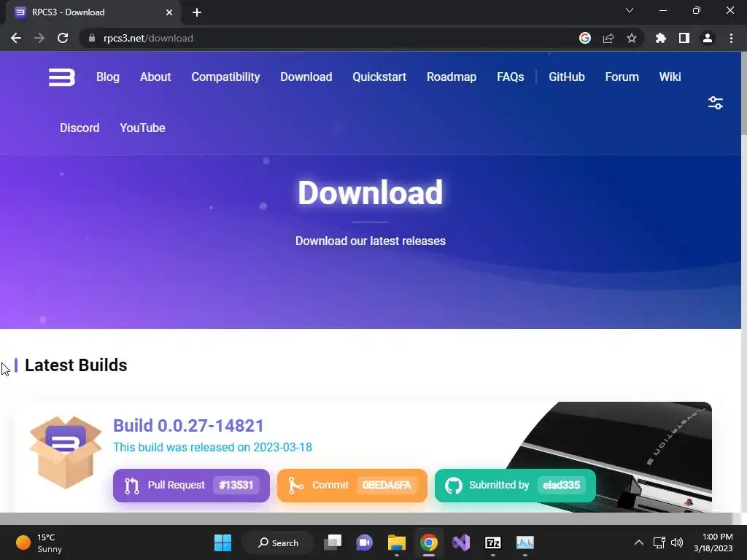Open the Quickstart guide link
The image size is (747, 560).
[x=379, y=77]
